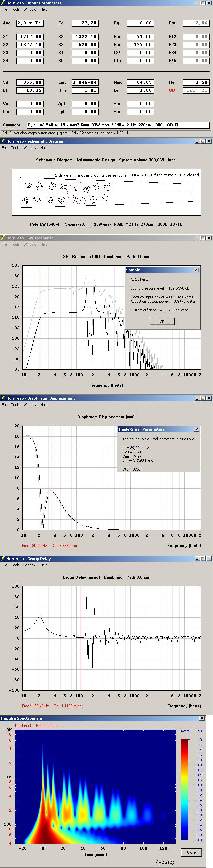The image size is (213, 868).
Task: Click the Comment field with Pyle LW1540-4 text
Action: point(118,125)
